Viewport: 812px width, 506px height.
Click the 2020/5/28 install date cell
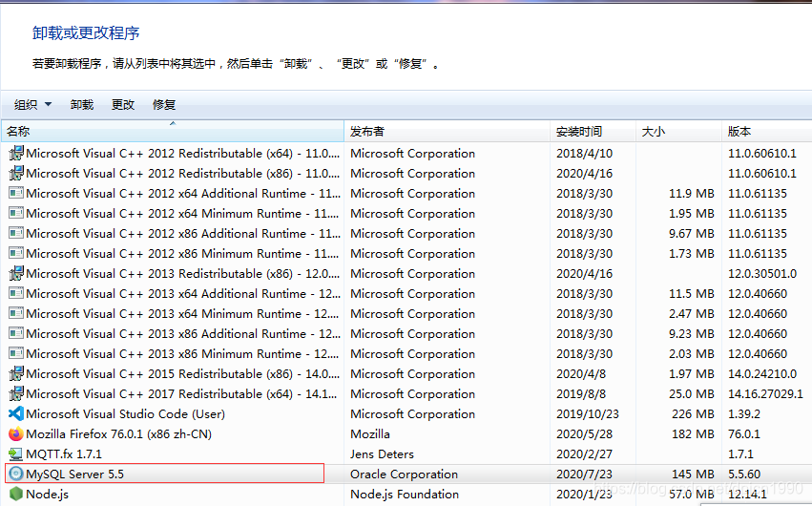(584, 434)
